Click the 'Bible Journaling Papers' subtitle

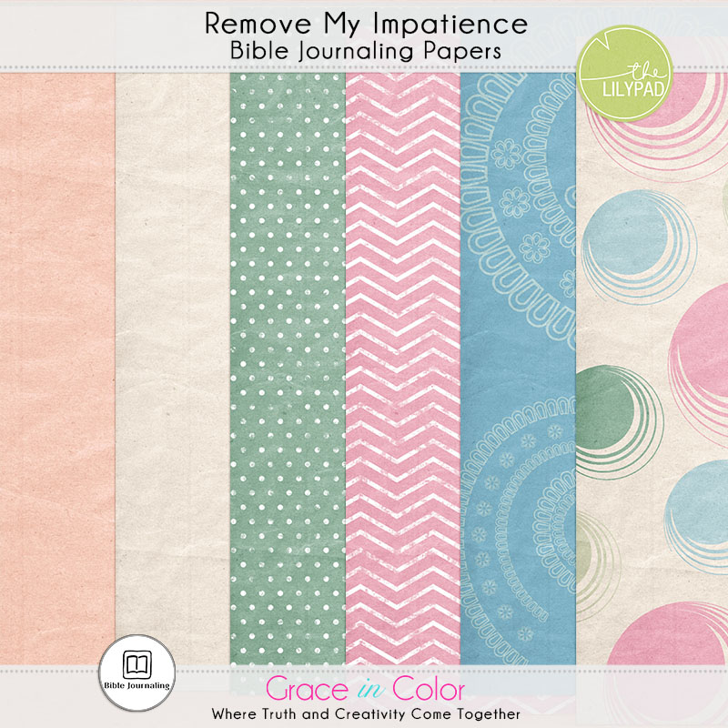pyautogui.click(x=366, y=51)
